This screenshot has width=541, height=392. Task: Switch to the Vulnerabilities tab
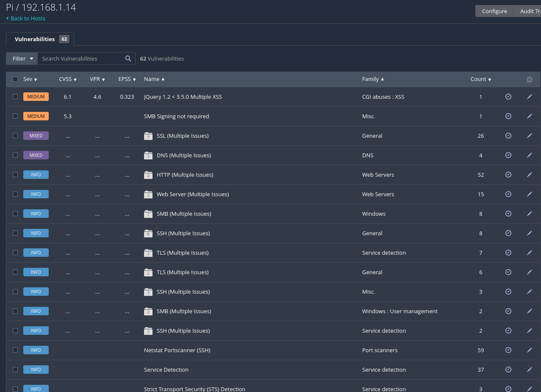40,39
